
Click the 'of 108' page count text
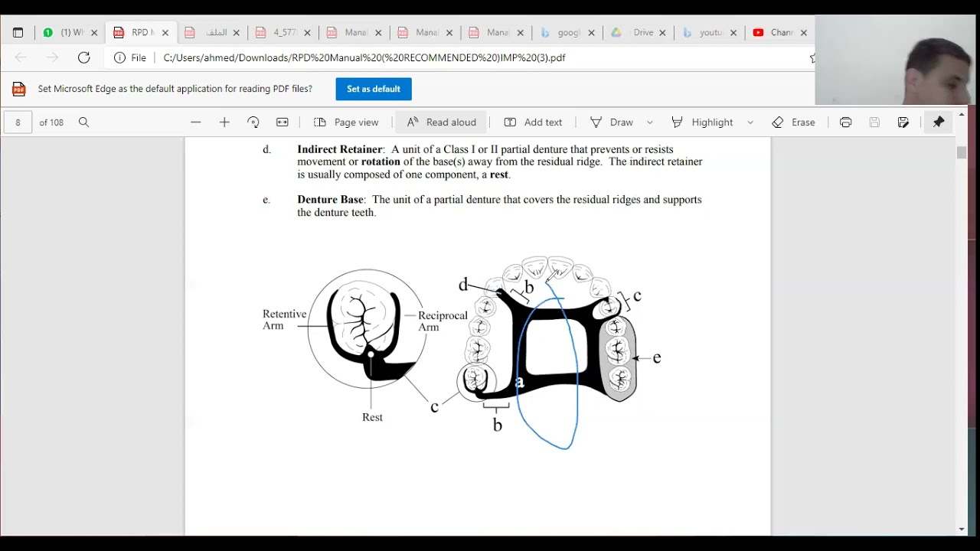click(51, 122)
